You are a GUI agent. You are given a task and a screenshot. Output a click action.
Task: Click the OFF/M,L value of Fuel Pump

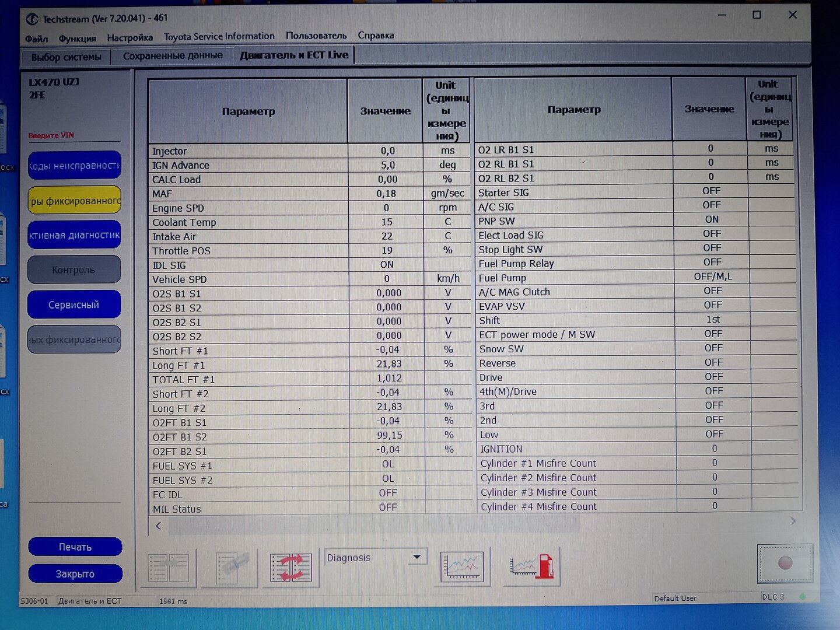pyautogui.click(x=713, y=276)
